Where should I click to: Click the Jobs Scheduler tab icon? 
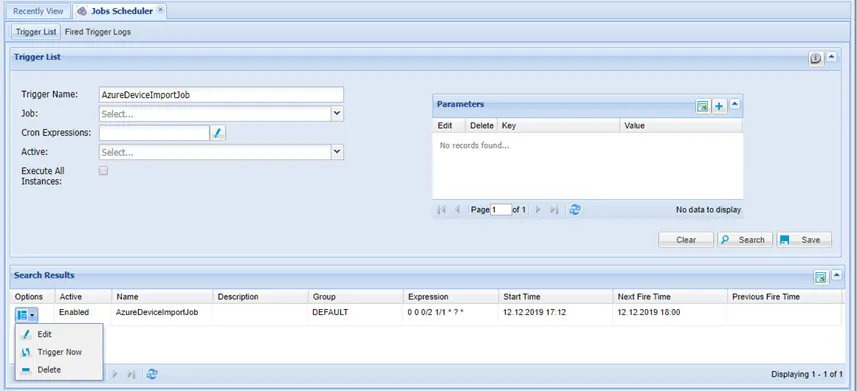pos(82,11)
